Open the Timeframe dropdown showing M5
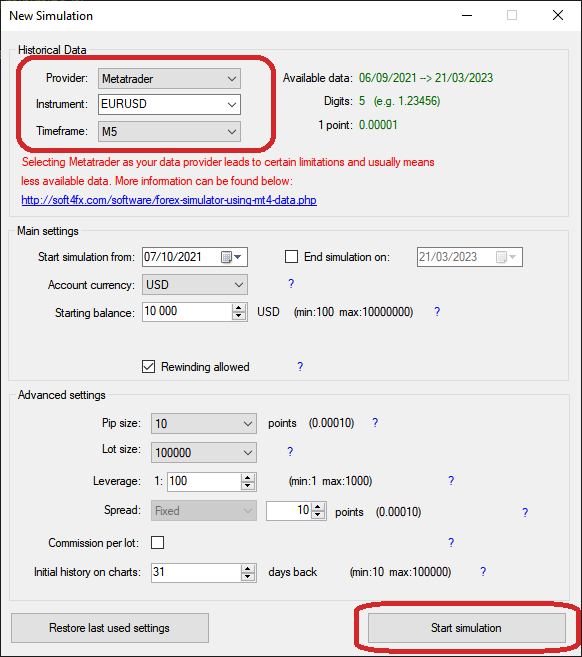The width and height of the screenshot is (582, 657). click(x=169, y=132)
